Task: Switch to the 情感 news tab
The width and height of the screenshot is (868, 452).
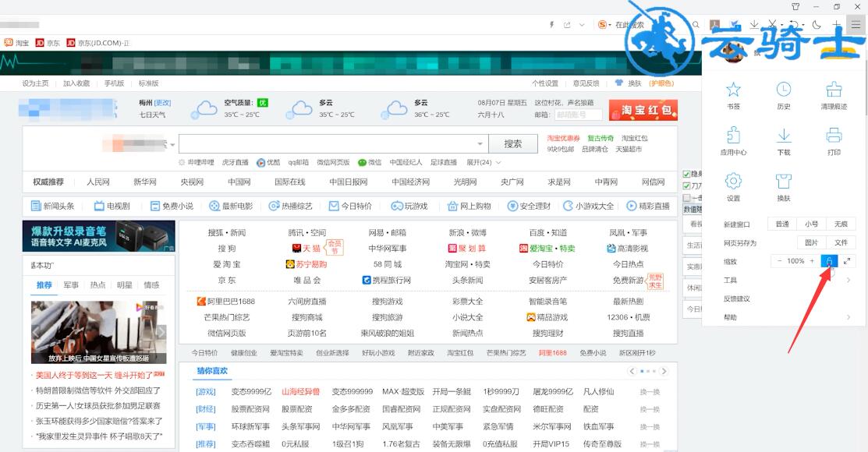Action: (x=151, y=285)
